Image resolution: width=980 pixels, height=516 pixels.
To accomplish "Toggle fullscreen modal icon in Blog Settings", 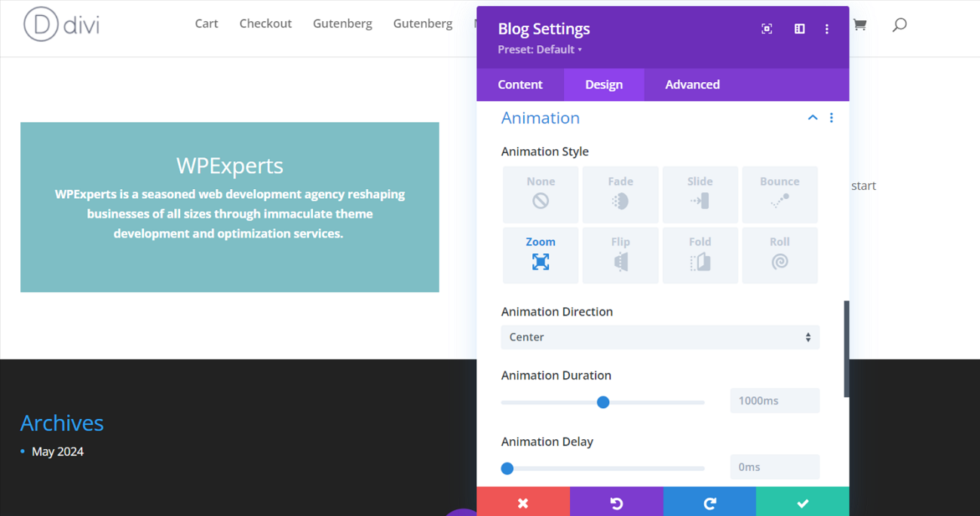I will click(x=767, y=29).
